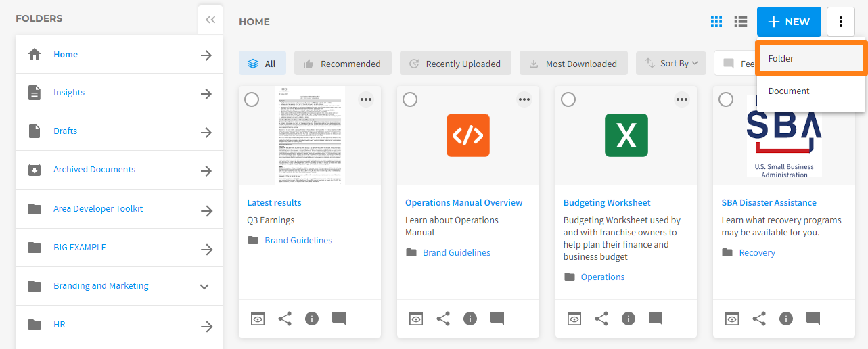The height and width of the screenshot is (349, 868).
Task: Select the Latest results card checkbox
Action: click(252, 99)
